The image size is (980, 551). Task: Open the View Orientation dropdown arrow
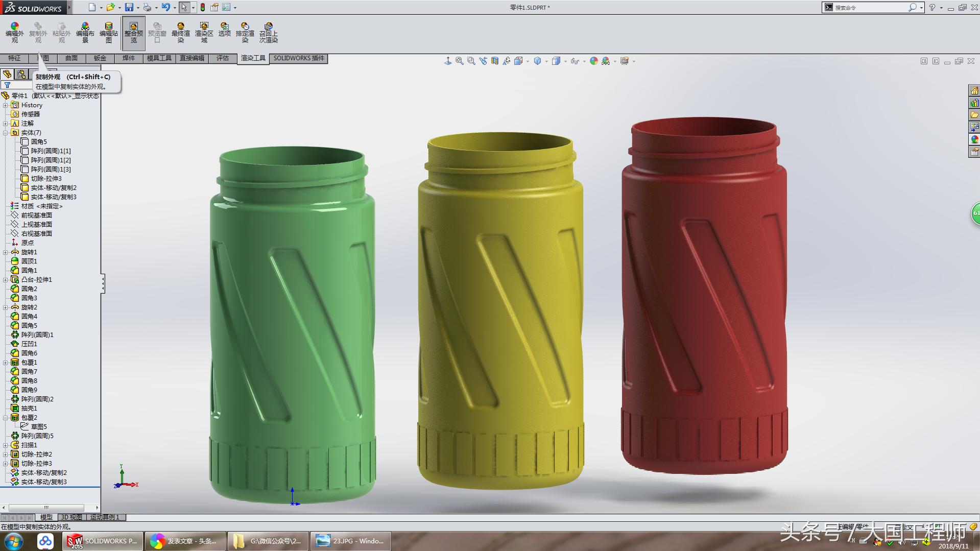[546, 61]
